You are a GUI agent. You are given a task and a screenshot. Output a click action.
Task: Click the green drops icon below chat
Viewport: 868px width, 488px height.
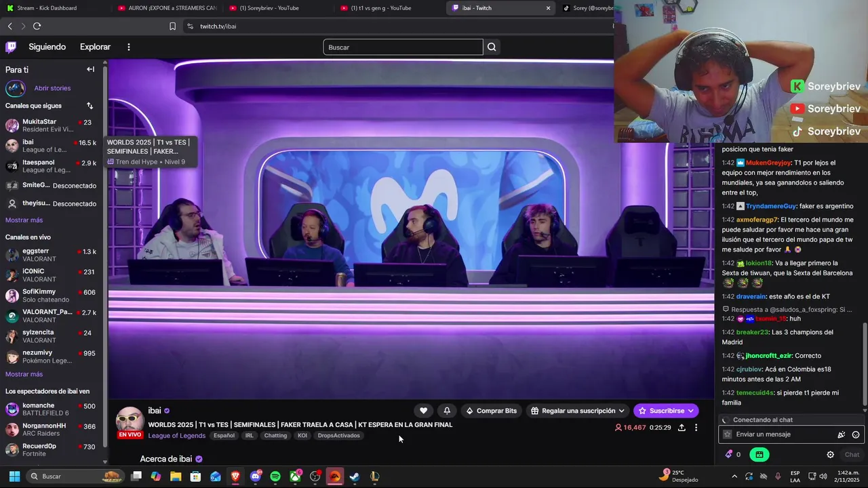[759, 455]
